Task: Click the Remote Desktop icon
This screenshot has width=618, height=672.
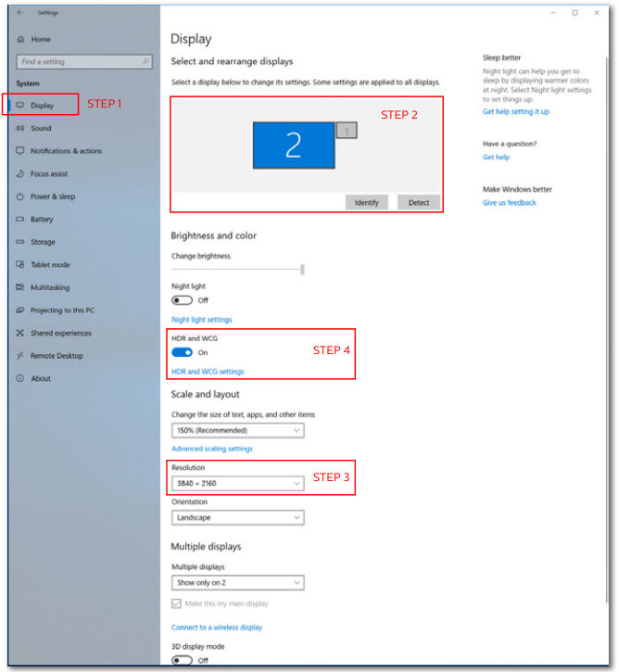Action: point(20,356)
